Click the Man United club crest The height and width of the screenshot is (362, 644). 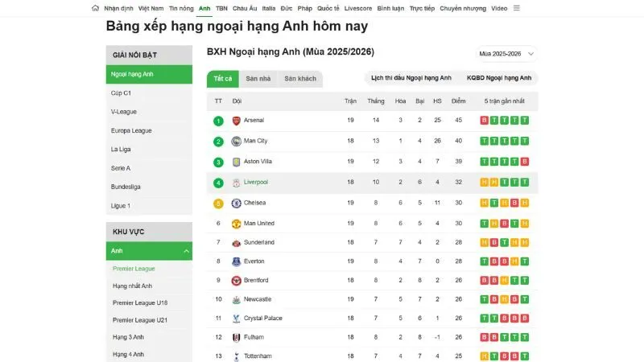[236, 224]
